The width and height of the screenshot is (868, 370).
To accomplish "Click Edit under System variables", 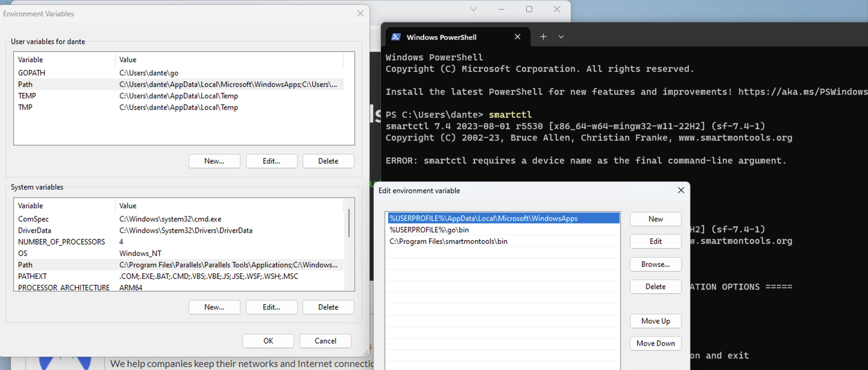I will click(271, 307).
